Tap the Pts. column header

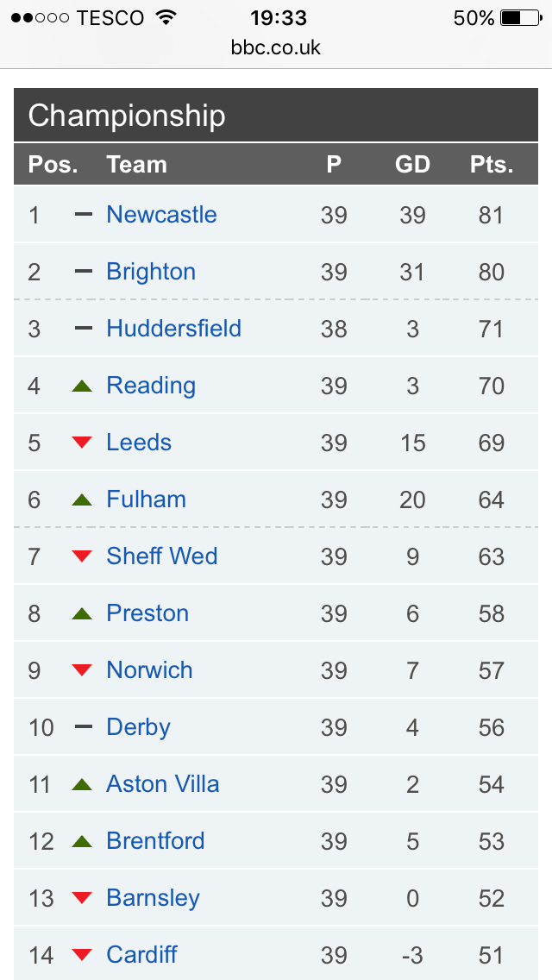click(x=492, y=165)
